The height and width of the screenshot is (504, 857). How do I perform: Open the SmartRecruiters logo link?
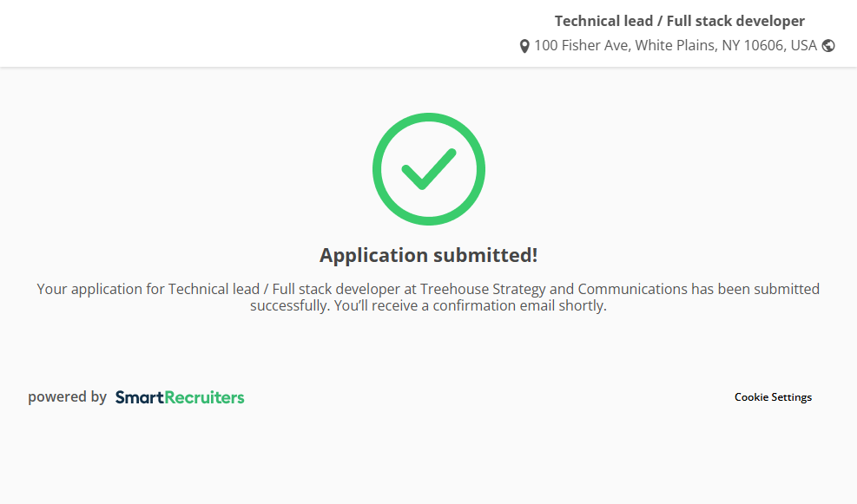(180, 397)
